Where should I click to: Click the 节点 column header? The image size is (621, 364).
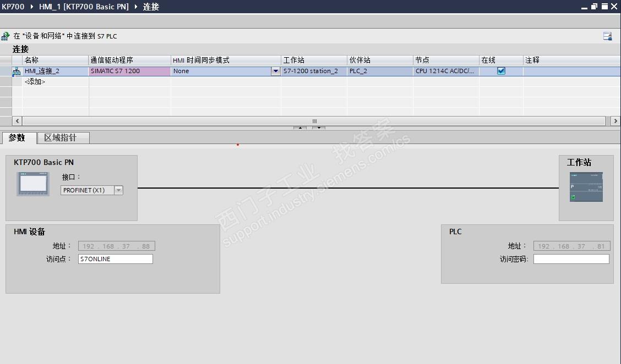pos(446,60)
